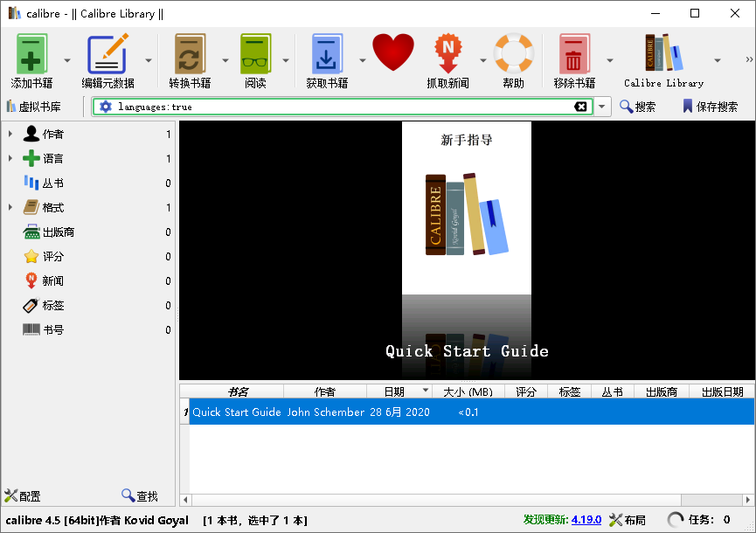The width and height of the screenshot is (756, 533).
Task: Expand the 作者 (Authors) tree node
Action: click(x=10, y=134)
